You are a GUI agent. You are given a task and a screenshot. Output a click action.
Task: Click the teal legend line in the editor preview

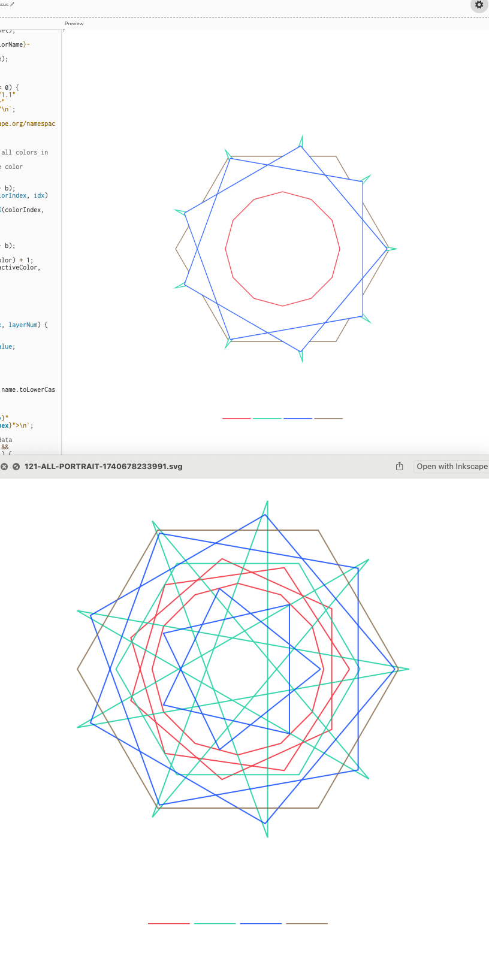267,418
